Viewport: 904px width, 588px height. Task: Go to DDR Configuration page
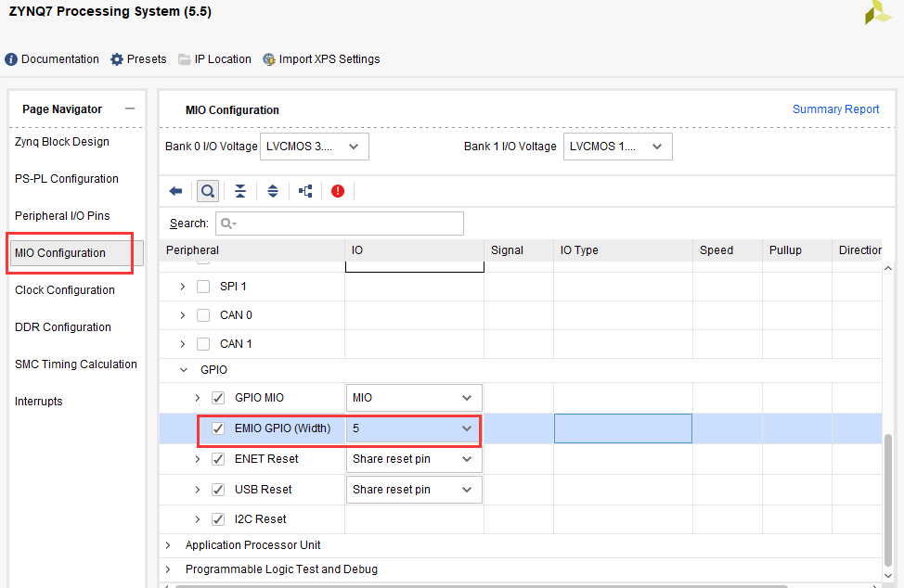pos(63,327)
